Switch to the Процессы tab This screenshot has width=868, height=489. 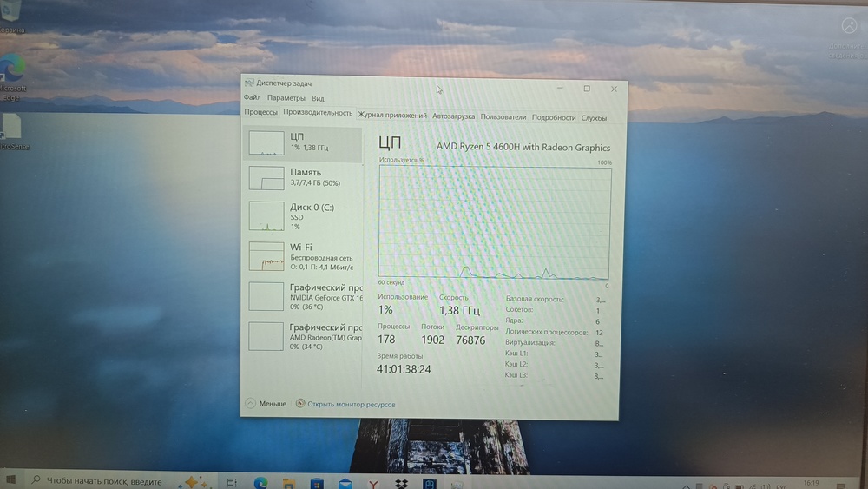pos(260,112)
